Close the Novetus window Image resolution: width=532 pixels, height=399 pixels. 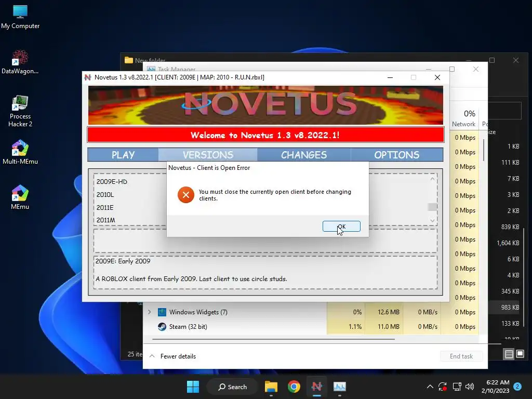tap(437, 77)
